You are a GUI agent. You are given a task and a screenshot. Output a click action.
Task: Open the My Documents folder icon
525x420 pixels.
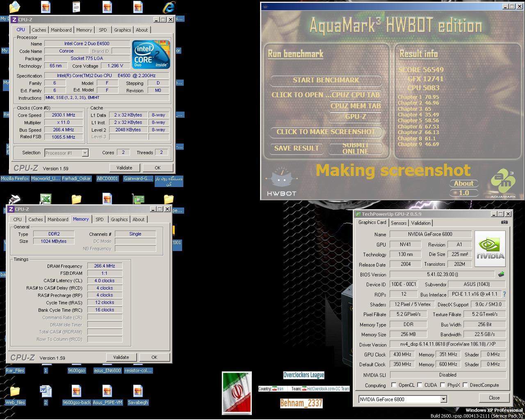[14, 7]
